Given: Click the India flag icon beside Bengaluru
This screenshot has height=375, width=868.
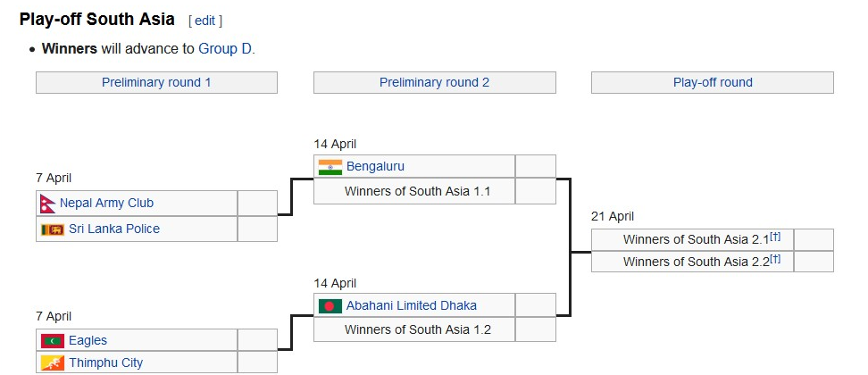Looking at the screenshot, I should (x=330, y=167).
